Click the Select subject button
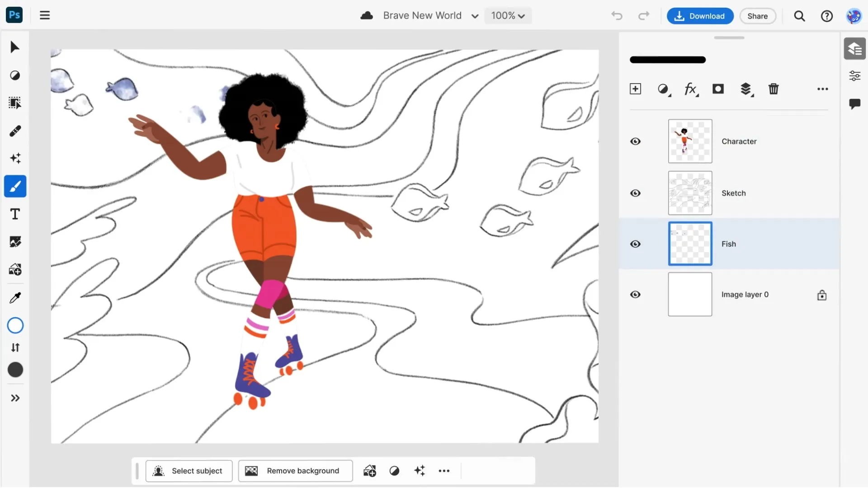This screenshot has width=868, height=488. (x=189, y=471)
